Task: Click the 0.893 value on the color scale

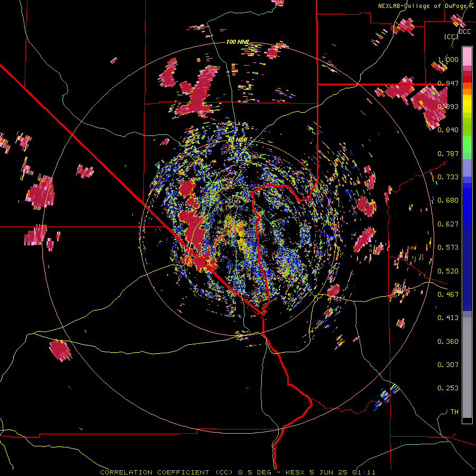Action: point(448,106)
